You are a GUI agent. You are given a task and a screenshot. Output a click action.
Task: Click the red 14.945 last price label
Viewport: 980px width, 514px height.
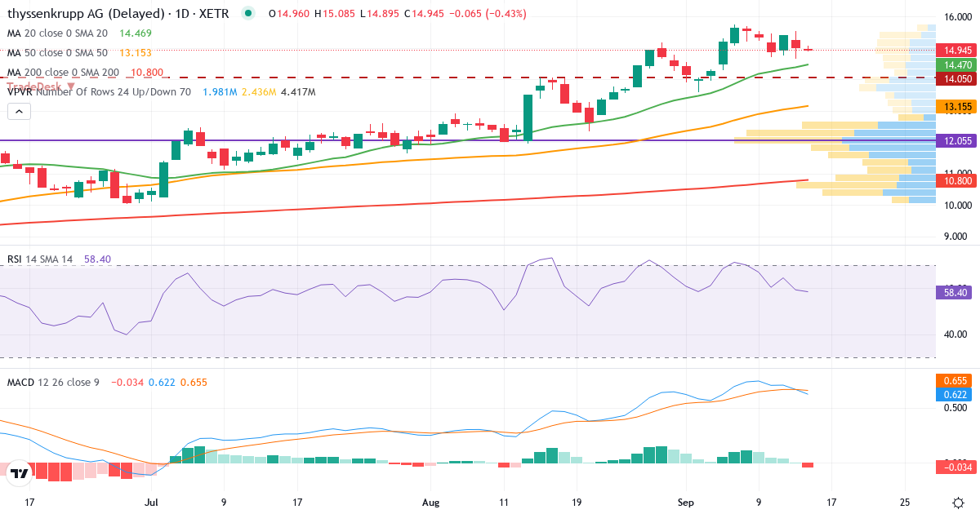[x=956, y=50]
